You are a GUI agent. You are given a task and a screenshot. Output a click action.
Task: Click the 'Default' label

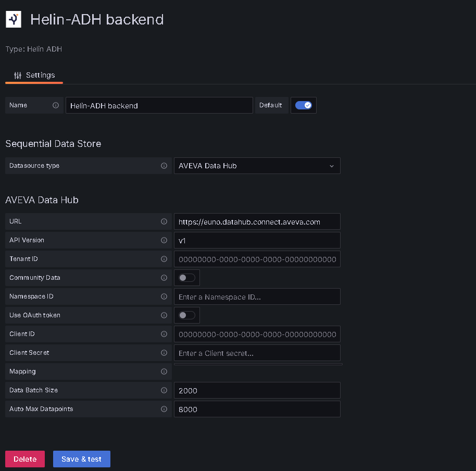[x=270, y=105]
